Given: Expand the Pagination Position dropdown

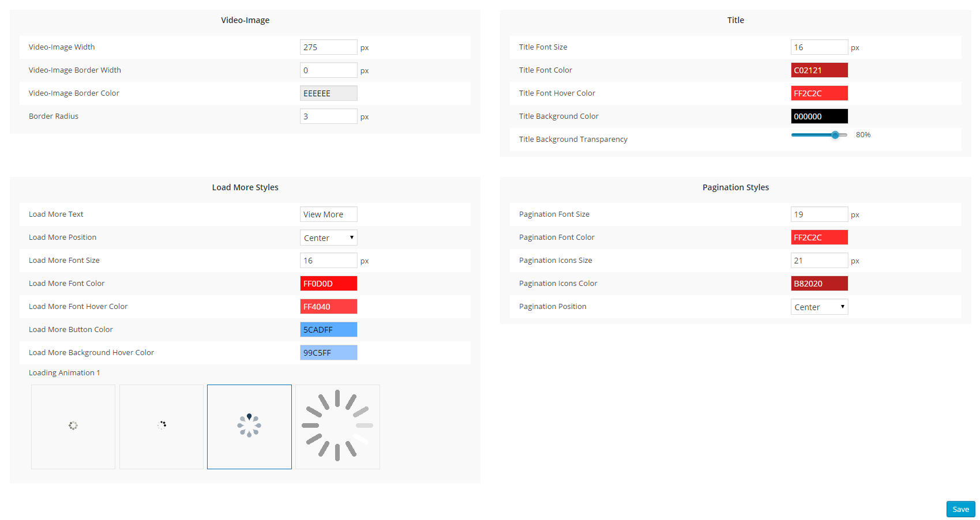Looking at the screenshot, I should (819, 307).
